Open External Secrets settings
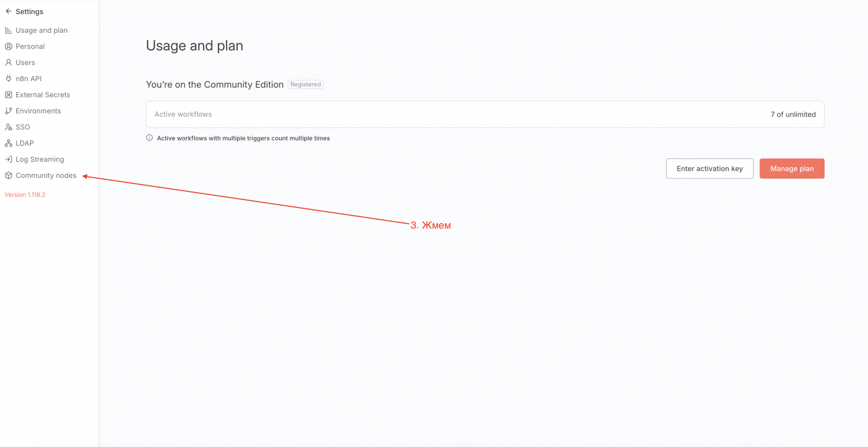 click(x=43, y=95)
